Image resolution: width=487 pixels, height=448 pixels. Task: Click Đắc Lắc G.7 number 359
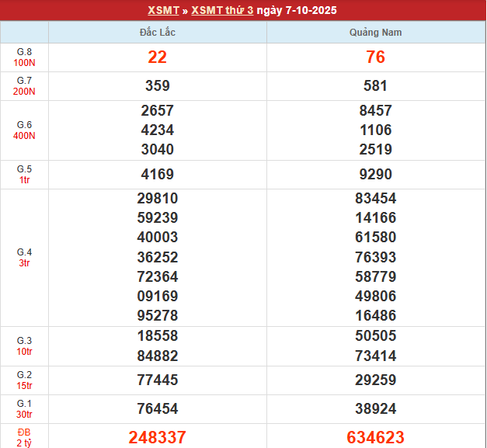pyautogui.click(x=157, y=86)
